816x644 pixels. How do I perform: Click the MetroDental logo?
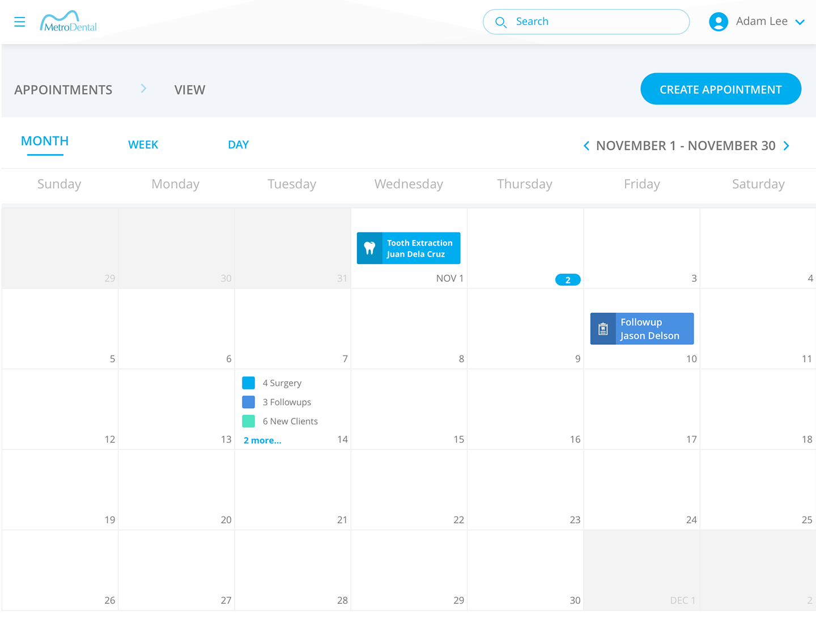[69, 22]
